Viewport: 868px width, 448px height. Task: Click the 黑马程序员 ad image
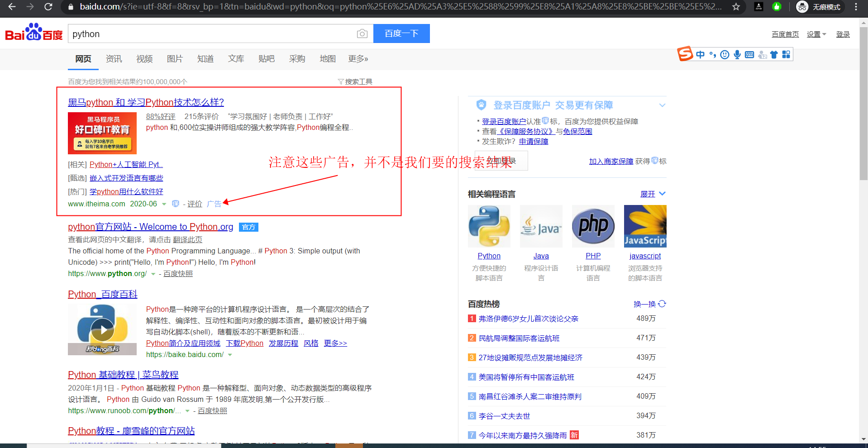point(102,133)
